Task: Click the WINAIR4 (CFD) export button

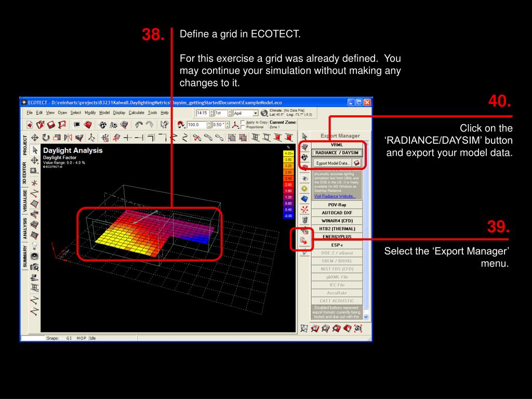Action: coord(337,221)
